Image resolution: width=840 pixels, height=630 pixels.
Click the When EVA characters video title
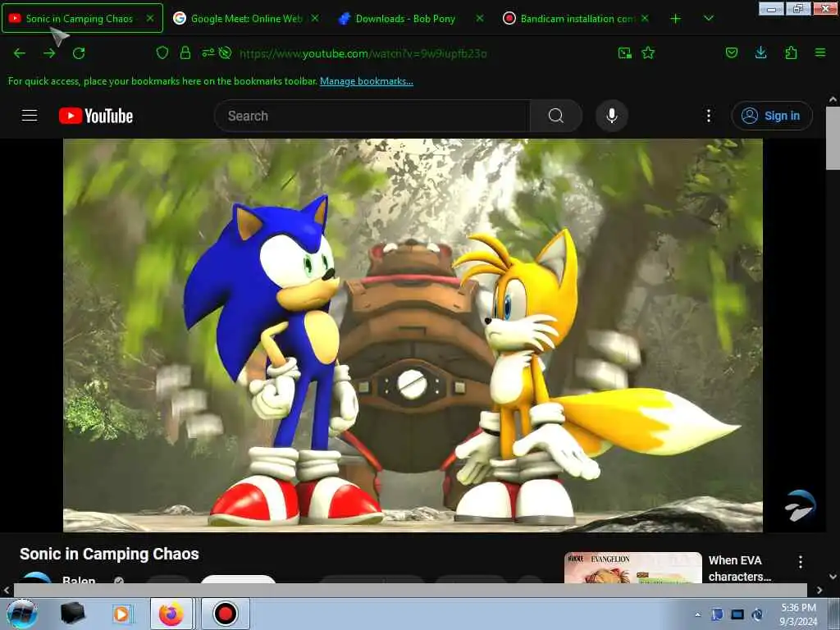pyautogui.click(x=740, y=568)
